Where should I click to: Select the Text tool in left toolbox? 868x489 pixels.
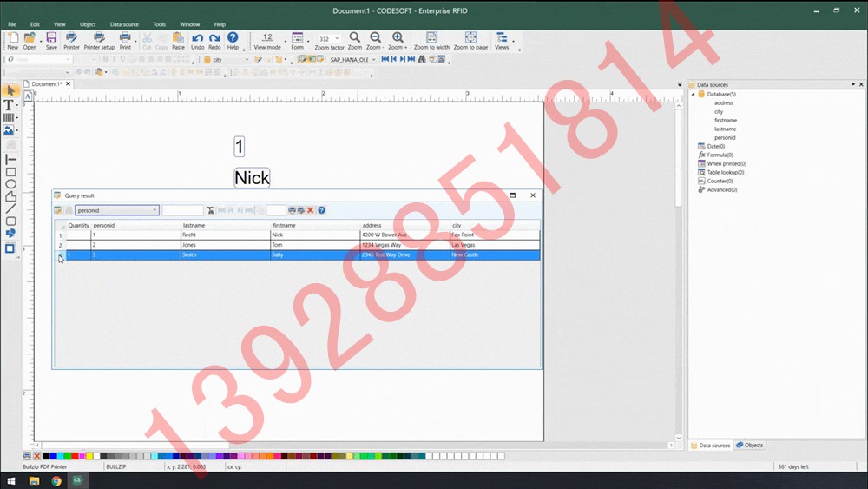point(10,104)
